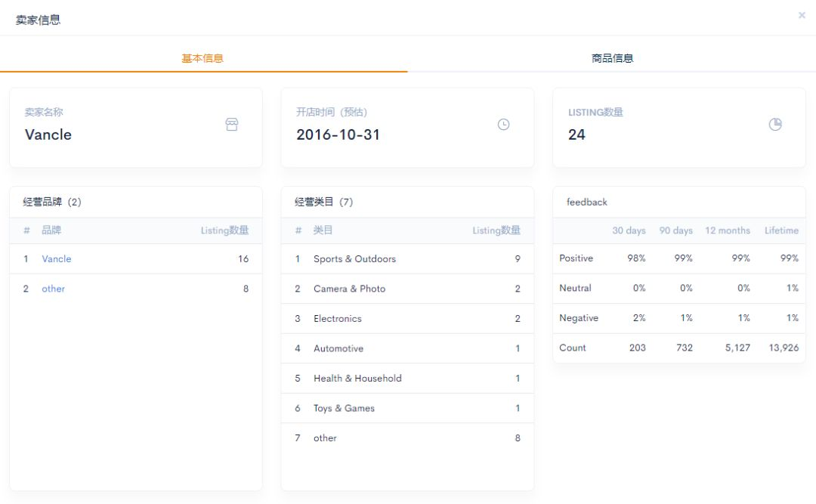This screenshot has height=504, width=816.
Task: Click the 12 months column header
Action: [x=728, y=230]
